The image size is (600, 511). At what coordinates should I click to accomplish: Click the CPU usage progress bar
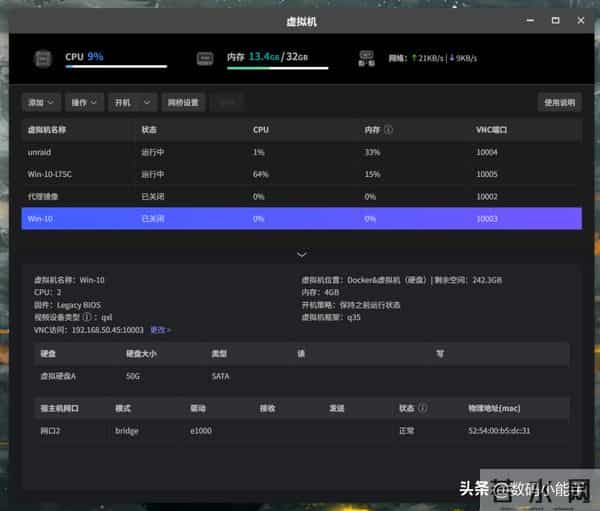[116, 67]
